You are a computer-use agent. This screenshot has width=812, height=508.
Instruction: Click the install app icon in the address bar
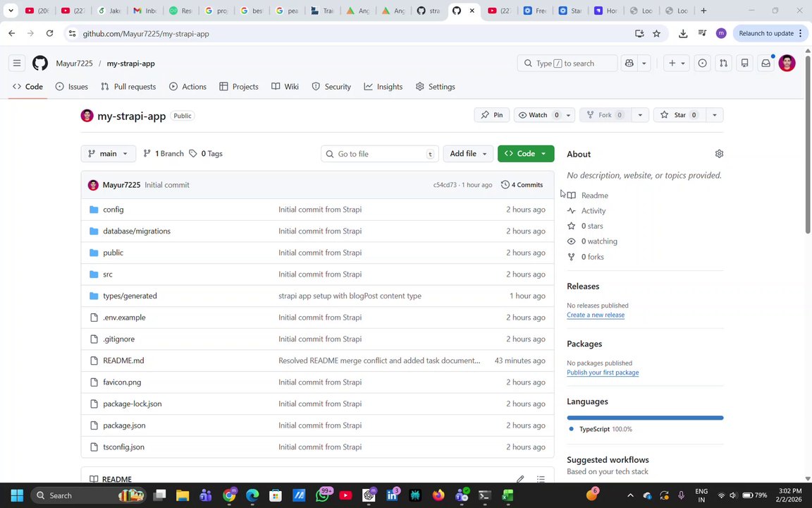[x=639, y=33]
